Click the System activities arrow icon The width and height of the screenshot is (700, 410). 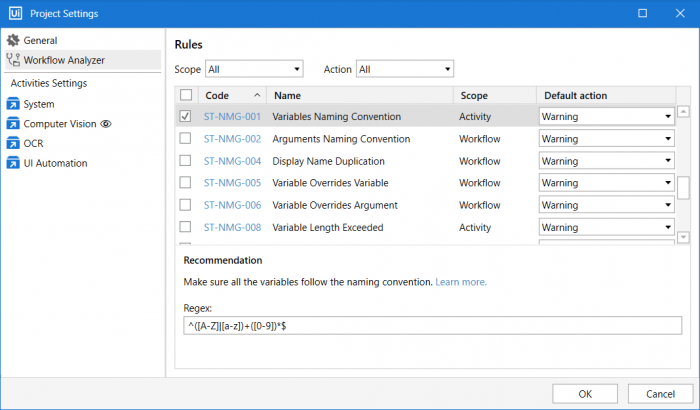[x=13, y=104]
